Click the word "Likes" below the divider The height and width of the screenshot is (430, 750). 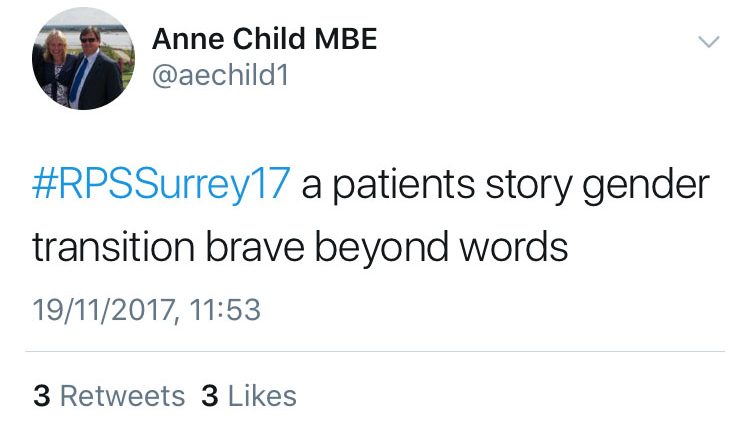[262, 396]
